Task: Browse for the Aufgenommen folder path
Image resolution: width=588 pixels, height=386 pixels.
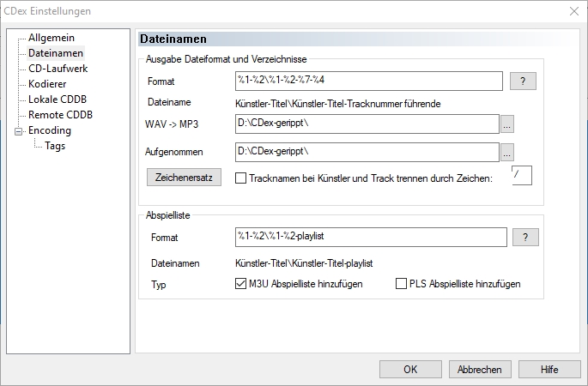Action: pos(507,152)
